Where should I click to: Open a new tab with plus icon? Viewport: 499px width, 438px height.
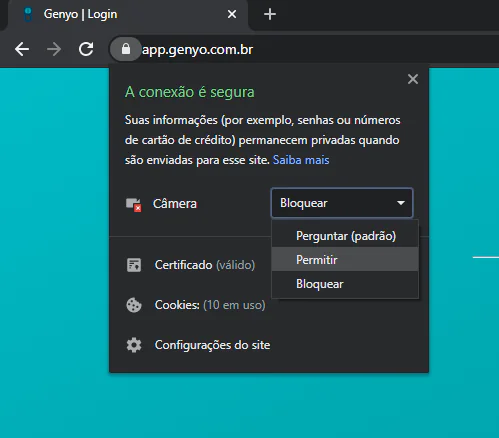270,14
